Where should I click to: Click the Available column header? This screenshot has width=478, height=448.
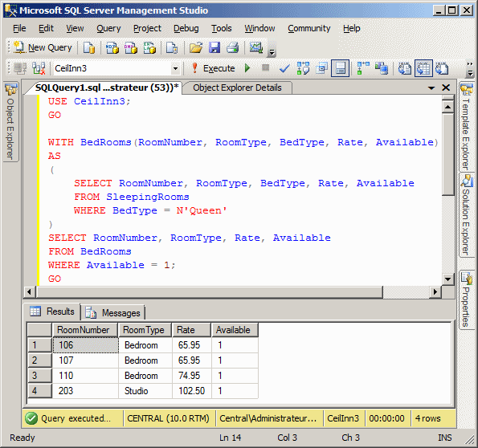tap(235, 330)
